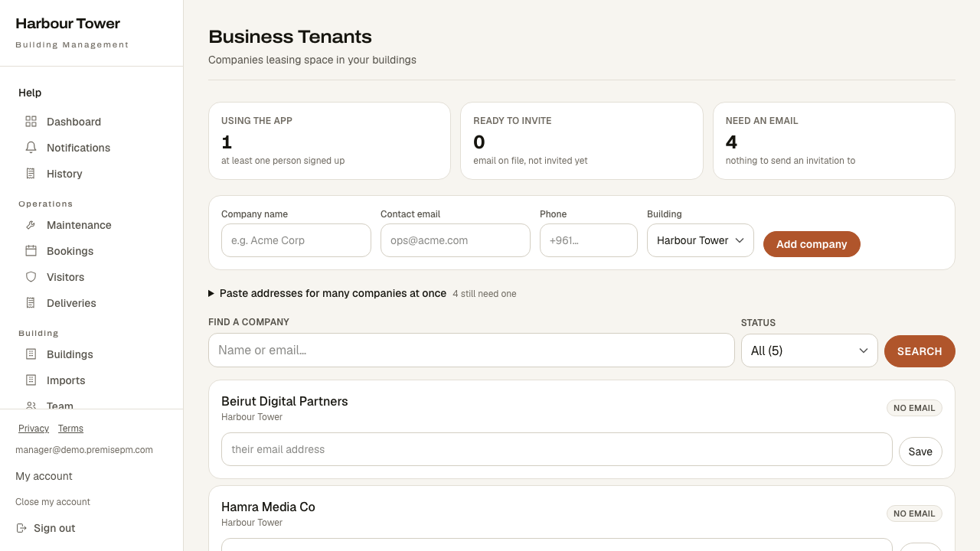
Task: Click the Sign out arrow icon
Action: pos(21,528)
